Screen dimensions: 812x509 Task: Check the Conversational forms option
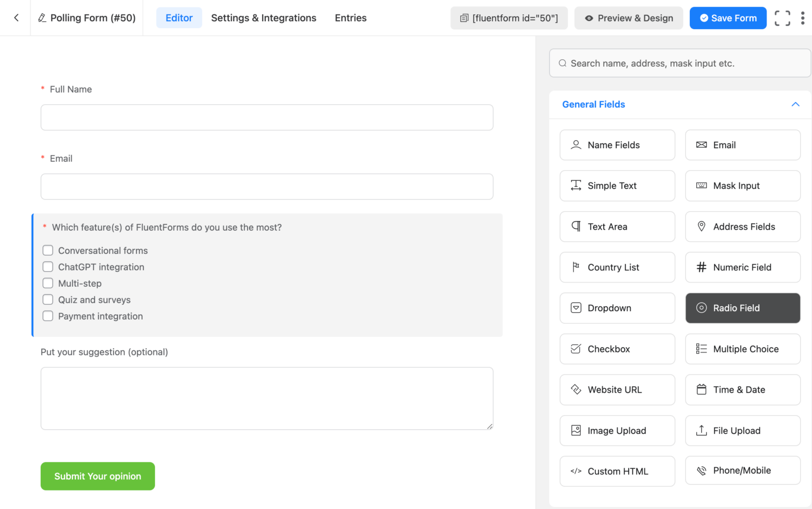[x=48, y=250]
